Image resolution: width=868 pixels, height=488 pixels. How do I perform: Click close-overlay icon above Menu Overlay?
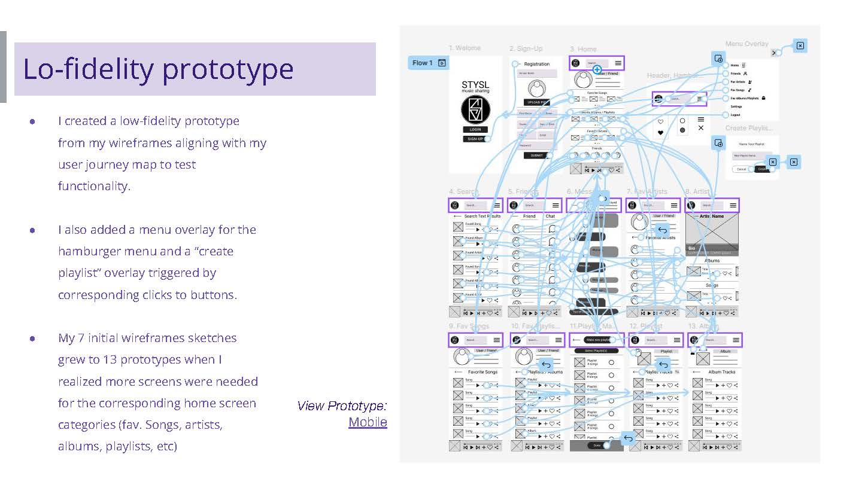800,45
